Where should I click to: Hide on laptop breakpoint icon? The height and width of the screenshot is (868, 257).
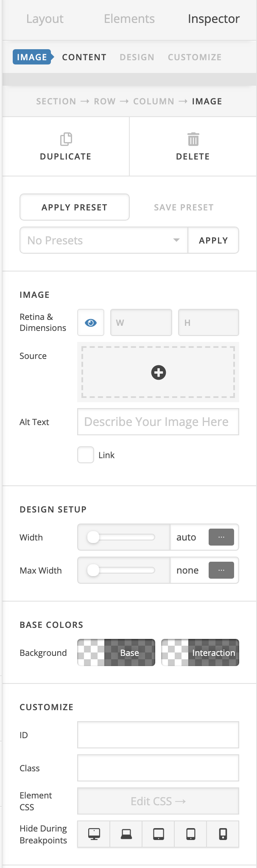[126, 834]
